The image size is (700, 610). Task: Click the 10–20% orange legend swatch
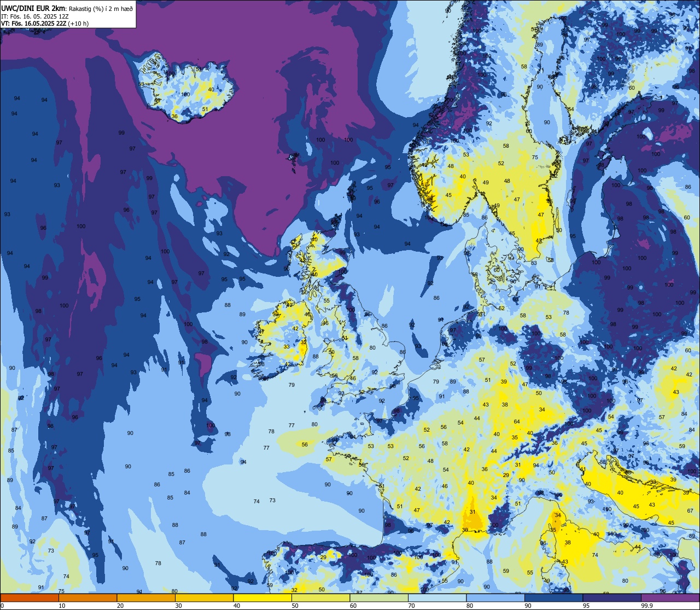[87, 598]
